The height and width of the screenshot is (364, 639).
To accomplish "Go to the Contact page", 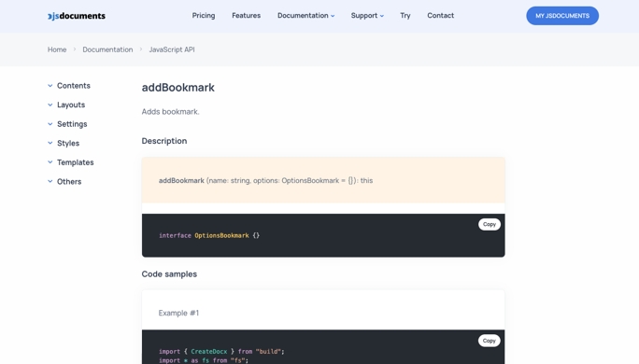I will click(441, 16).
